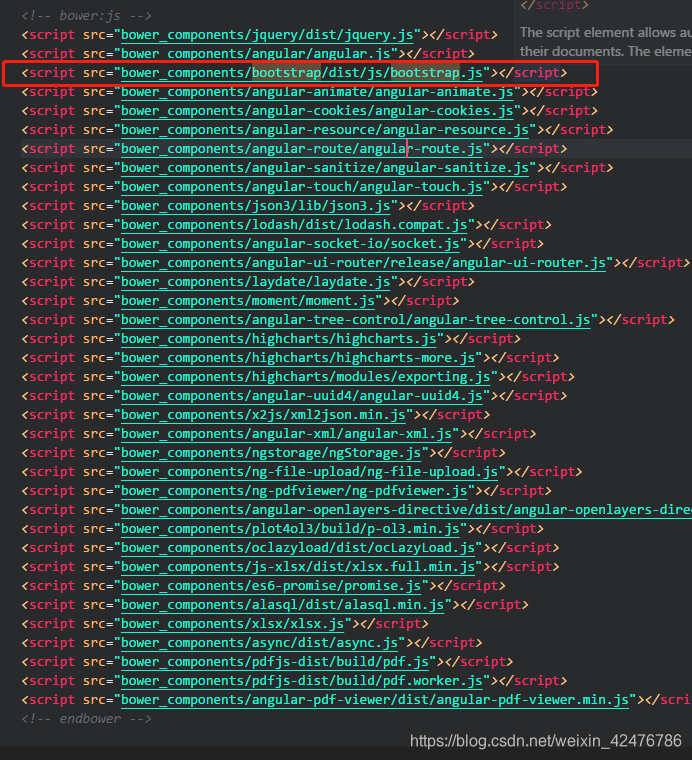Click the lodash.compat.js script path

pyautogui.click(x=294, y=225)
